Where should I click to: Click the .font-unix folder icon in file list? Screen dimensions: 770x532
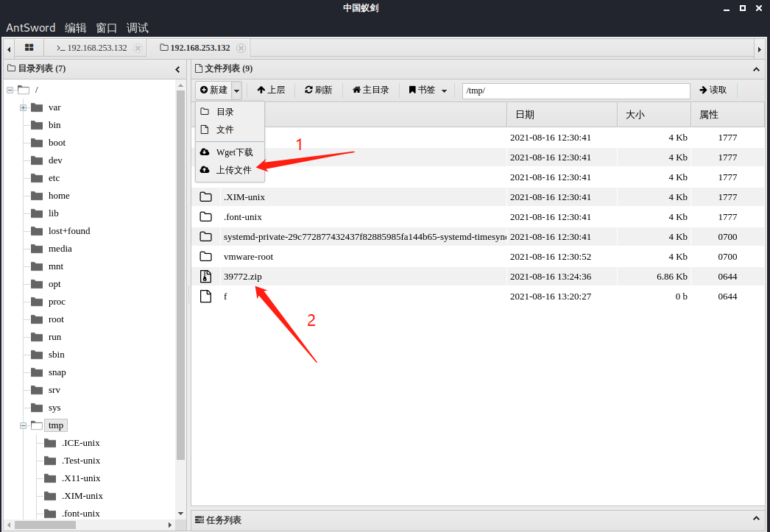[206, 217]
